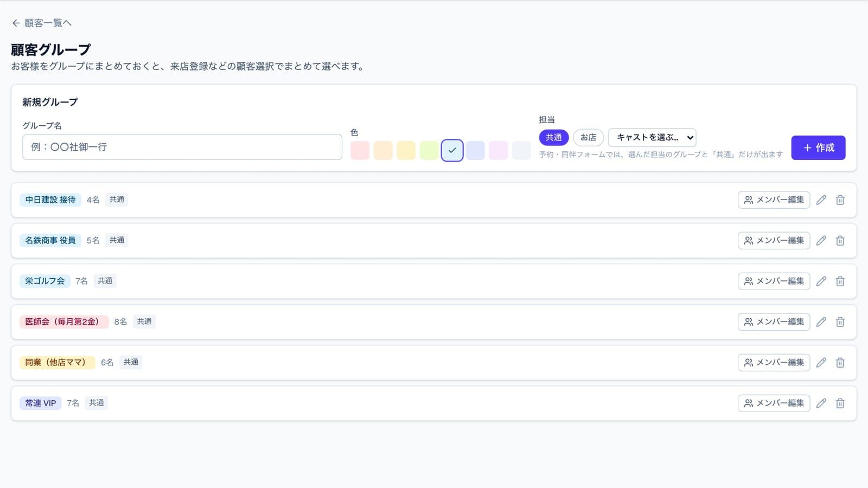The height and width of the screenshot is (488, 868).
Task: Click pencil icon for 名鉄商事 役員 group
Action: (821, 241)
